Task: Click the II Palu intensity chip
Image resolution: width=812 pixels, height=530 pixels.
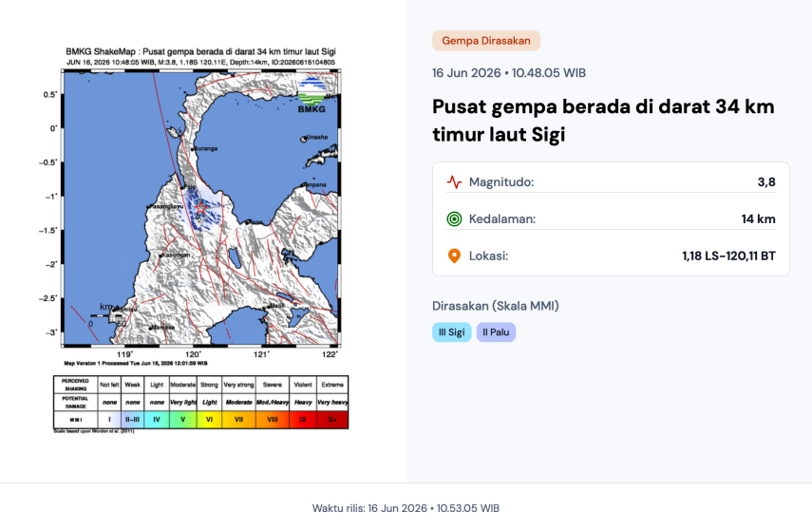Action: coord(496,332)
